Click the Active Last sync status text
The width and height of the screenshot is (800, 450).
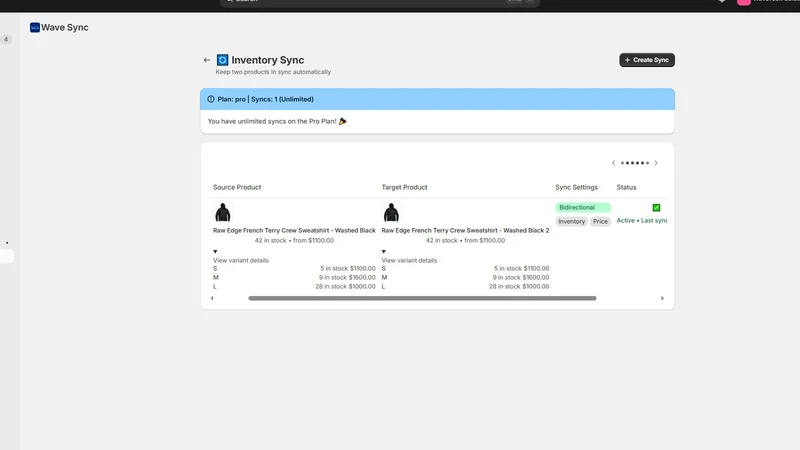point(642,220)
